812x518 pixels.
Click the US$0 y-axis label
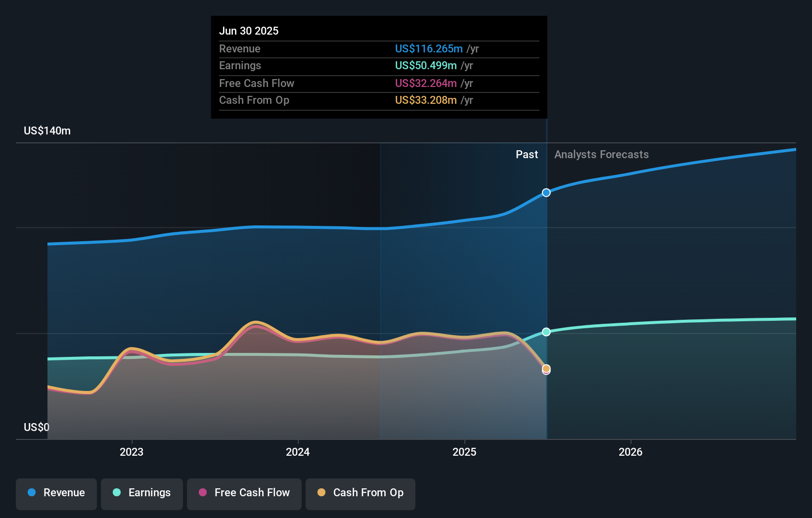click(x=37, y=427)
